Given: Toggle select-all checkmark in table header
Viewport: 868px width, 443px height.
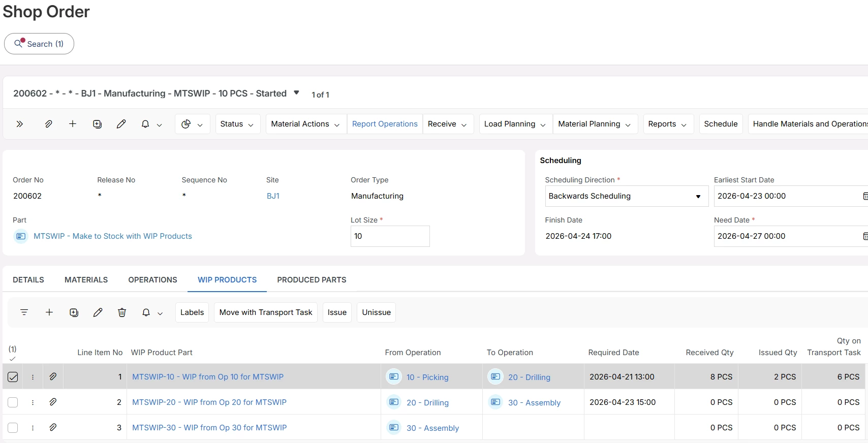Looking at the screenshot, I should 13,358.
